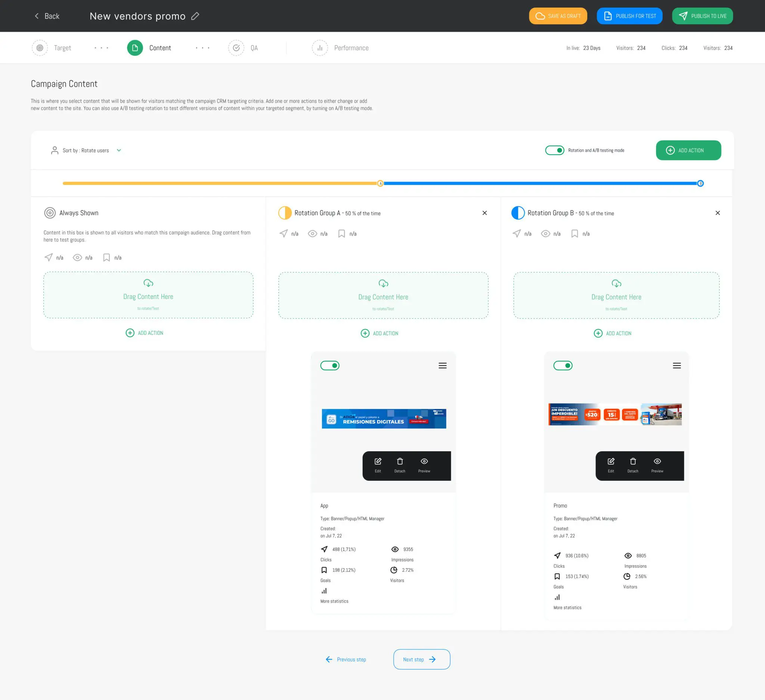Enable Rotation and A/B testing mode

(x=555, y=150)
